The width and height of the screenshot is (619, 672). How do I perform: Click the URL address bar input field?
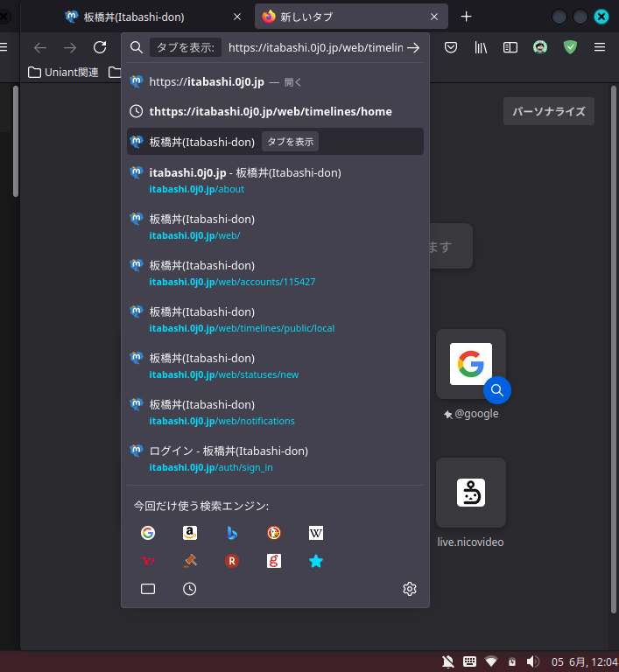(315, 48)
